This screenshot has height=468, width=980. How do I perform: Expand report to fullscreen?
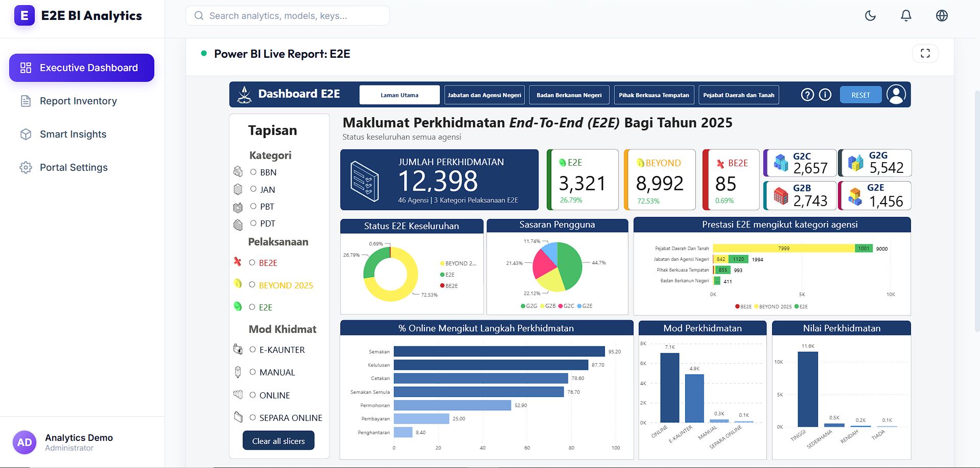(x=925, y=53)
